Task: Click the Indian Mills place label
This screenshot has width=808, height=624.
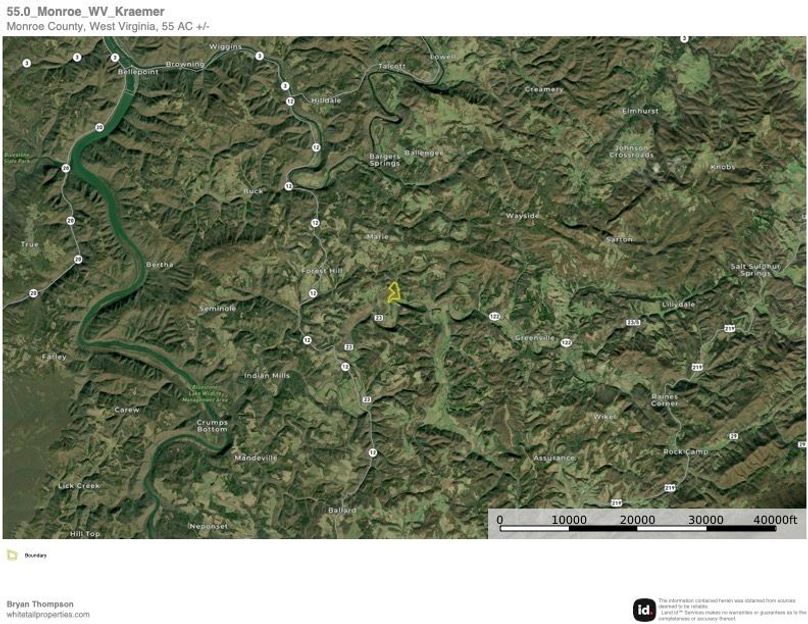Action: pos(266,375)
